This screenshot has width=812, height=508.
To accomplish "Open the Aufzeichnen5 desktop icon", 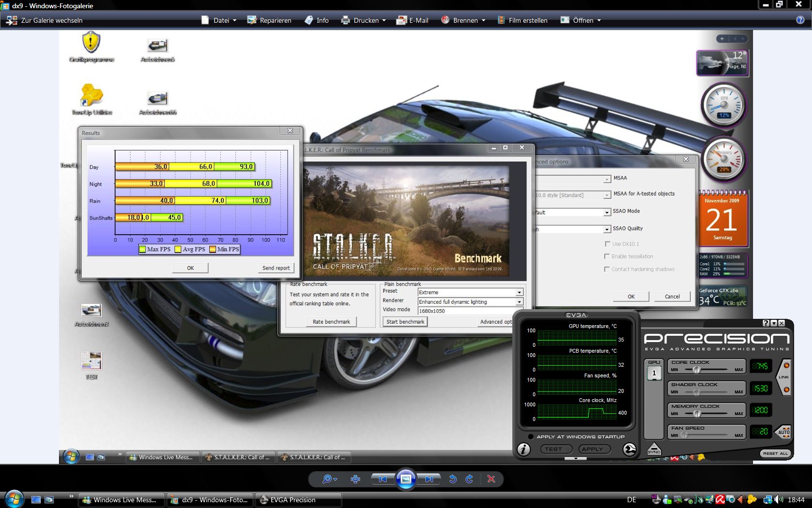I will (158, 50).
